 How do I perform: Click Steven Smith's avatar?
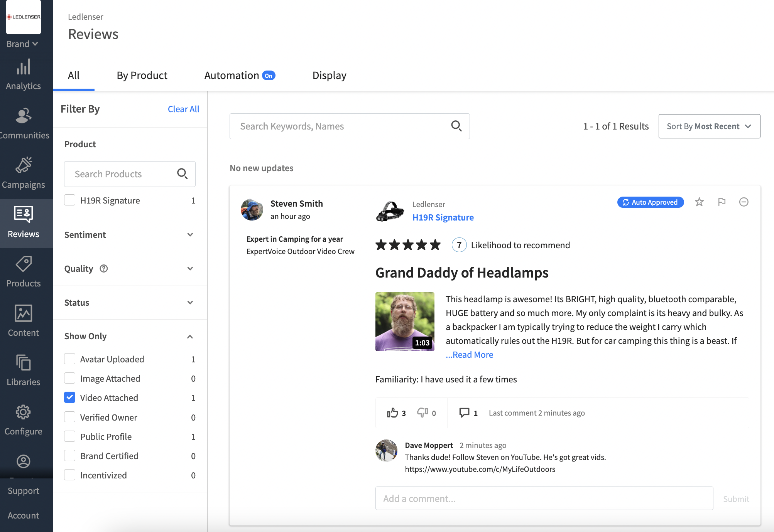(252, 210)
